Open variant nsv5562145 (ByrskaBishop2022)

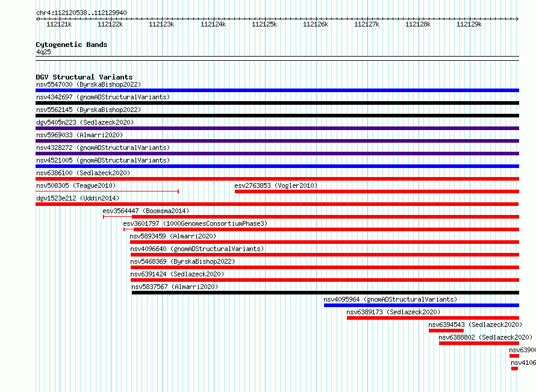(89, 110)
